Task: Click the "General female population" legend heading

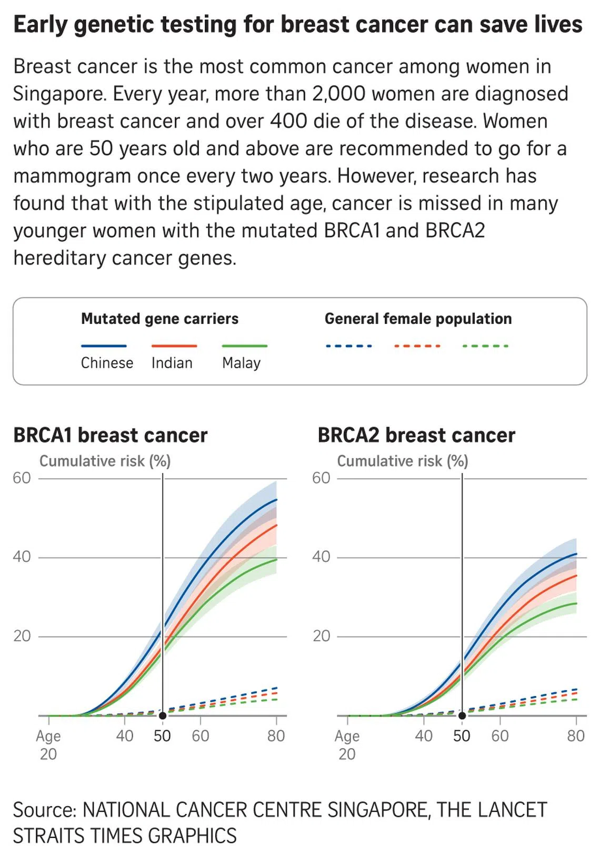Action: click(x=418, y=319)
